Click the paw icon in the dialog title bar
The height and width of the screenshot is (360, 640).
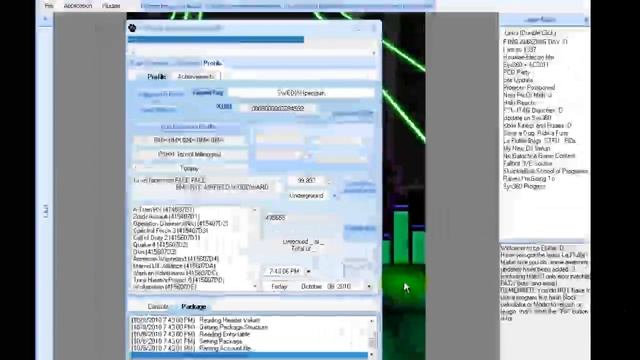pos(132,28)
